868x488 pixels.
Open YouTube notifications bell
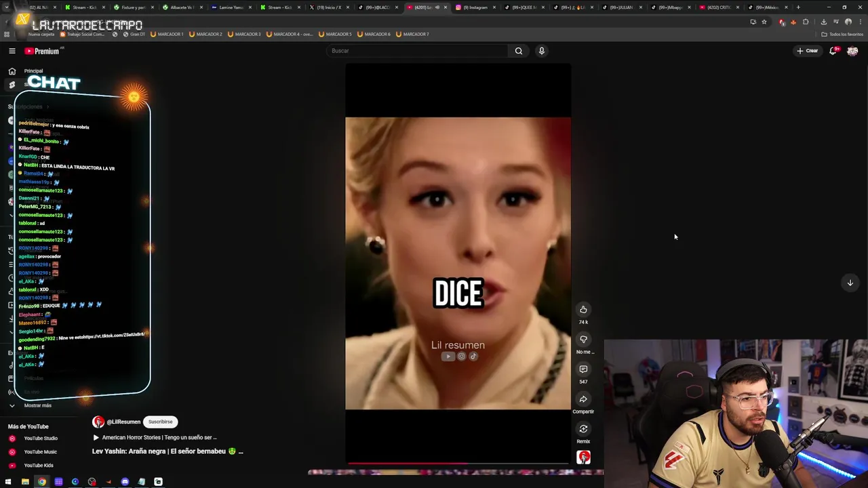click(x=833, y=51)
